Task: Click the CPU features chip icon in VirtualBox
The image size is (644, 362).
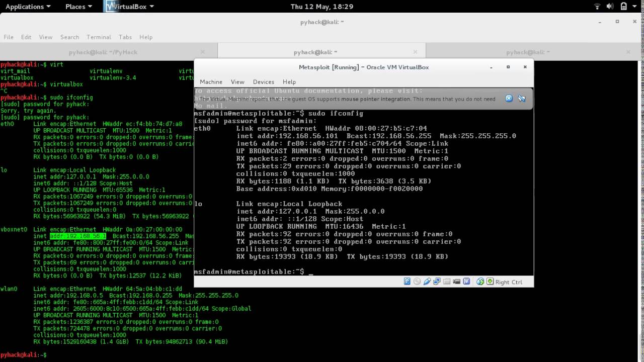Action: point(466,282)
